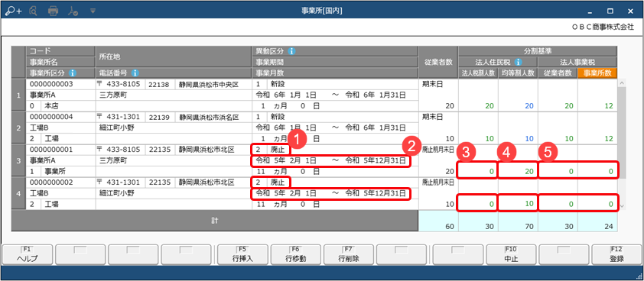Maximize the 事業所[国内] window
The image size is (644, 281).
610,11
